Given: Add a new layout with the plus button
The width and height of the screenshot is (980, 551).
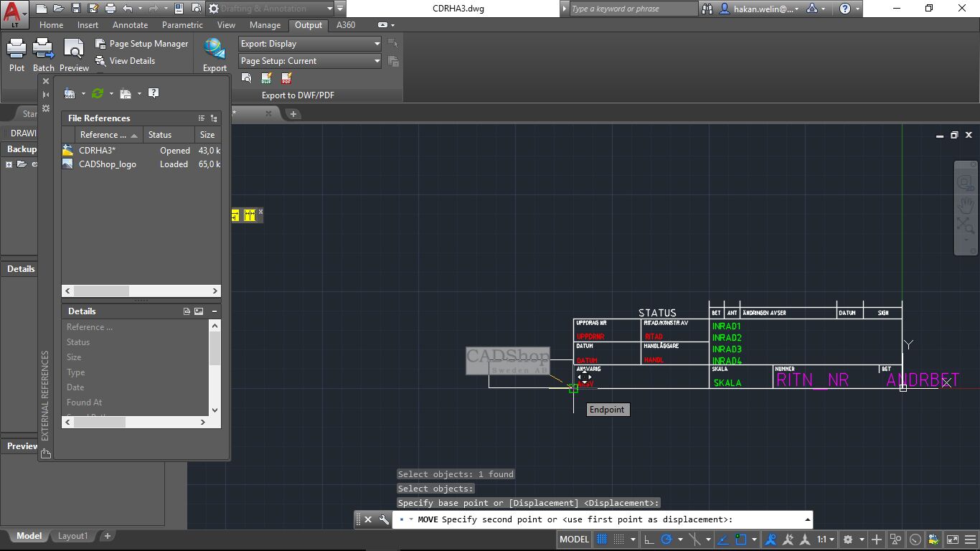Looking at the screenshot, I should 107,536.
